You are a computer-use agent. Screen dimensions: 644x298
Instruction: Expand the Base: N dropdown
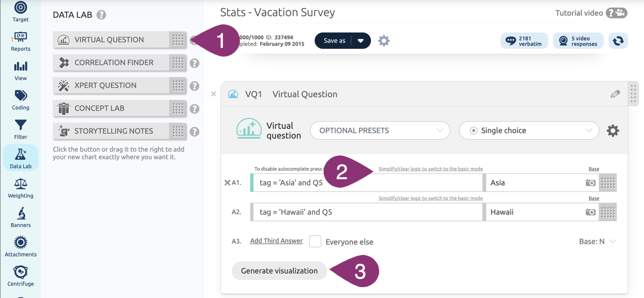597,241
